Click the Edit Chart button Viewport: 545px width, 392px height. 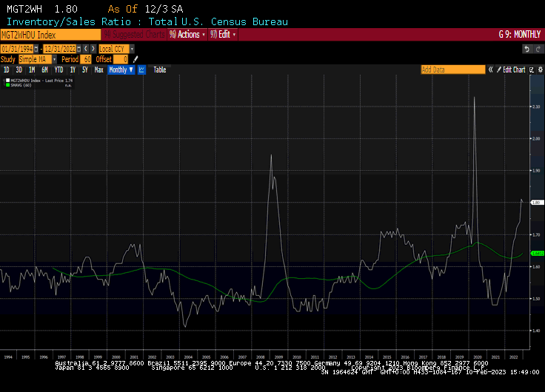[x=513, y=70]
